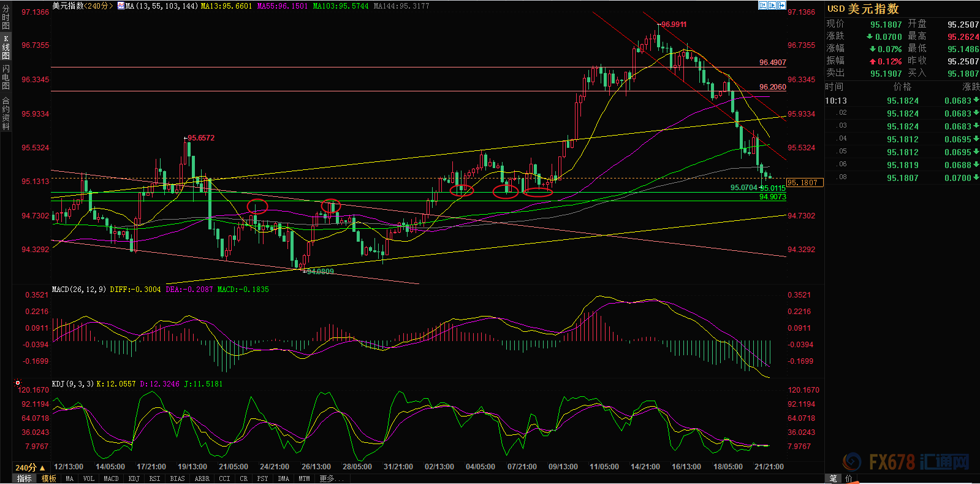Click the 94.0809 low price label
This screenshot has height=484, width=980.
pos(320,271)
